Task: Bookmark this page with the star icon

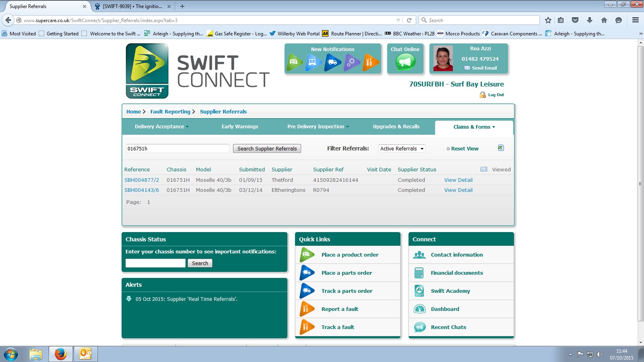Action: point(548,20)
